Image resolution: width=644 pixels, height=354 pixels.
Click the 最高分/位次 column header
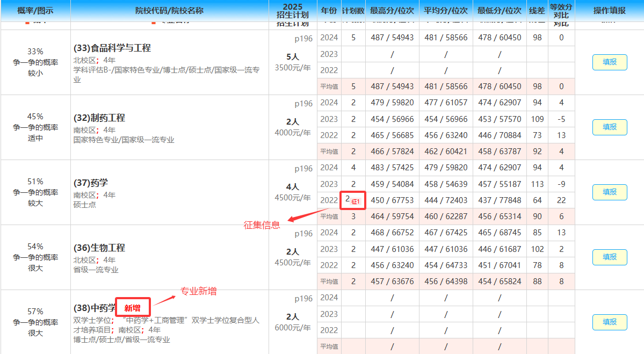(392, 11)
